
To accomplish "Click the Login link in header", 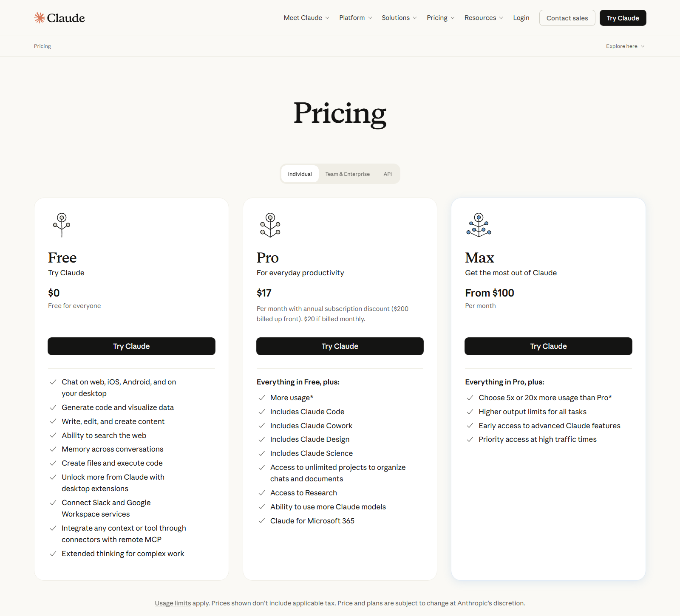I will pos(521,18).
